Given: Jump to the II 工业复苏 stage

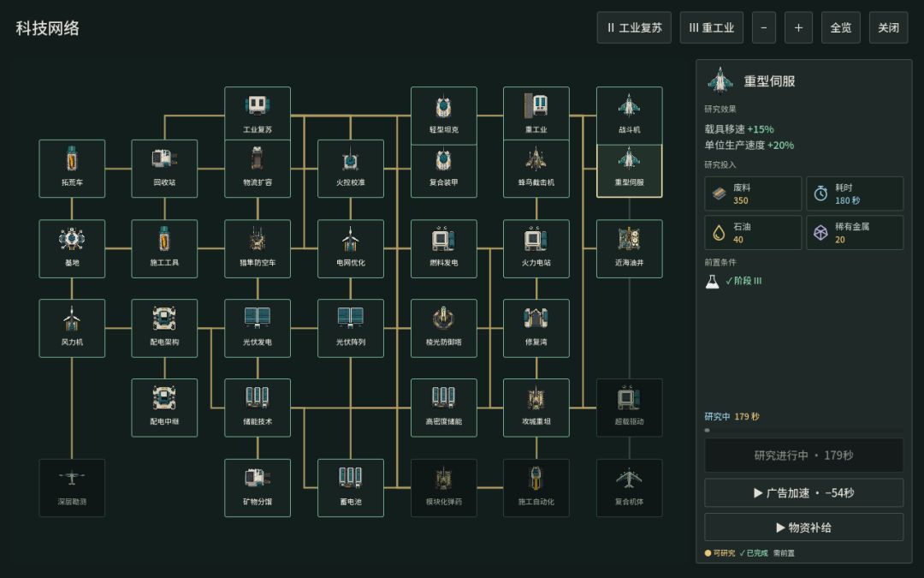Looking at the screenshot, I should pyautogui.click(x=634, y=27).
